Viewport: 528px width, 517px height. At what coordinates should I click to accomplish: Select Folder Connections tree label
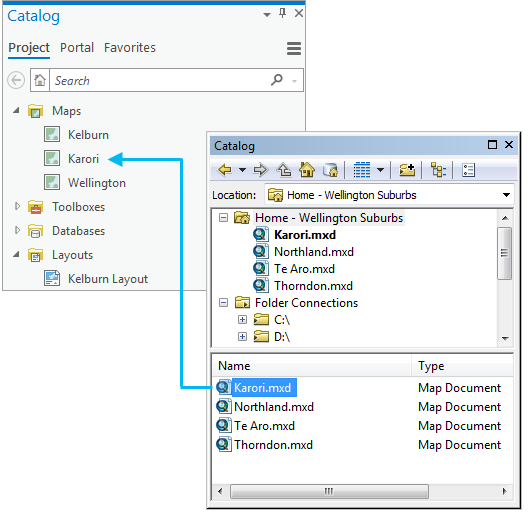[306, 302]
